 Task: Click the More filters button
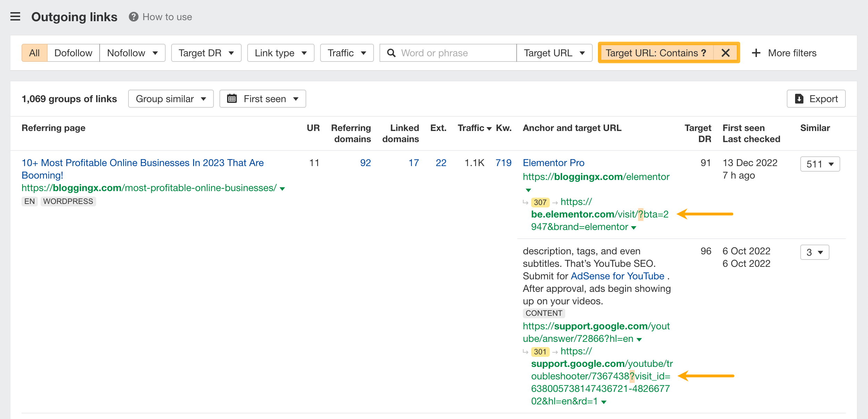pyautogui.click(x=784, y=53)
